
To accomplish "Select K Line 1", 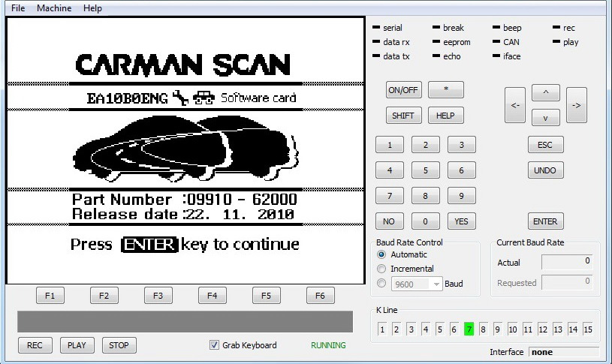I will (x=382, y=329).
